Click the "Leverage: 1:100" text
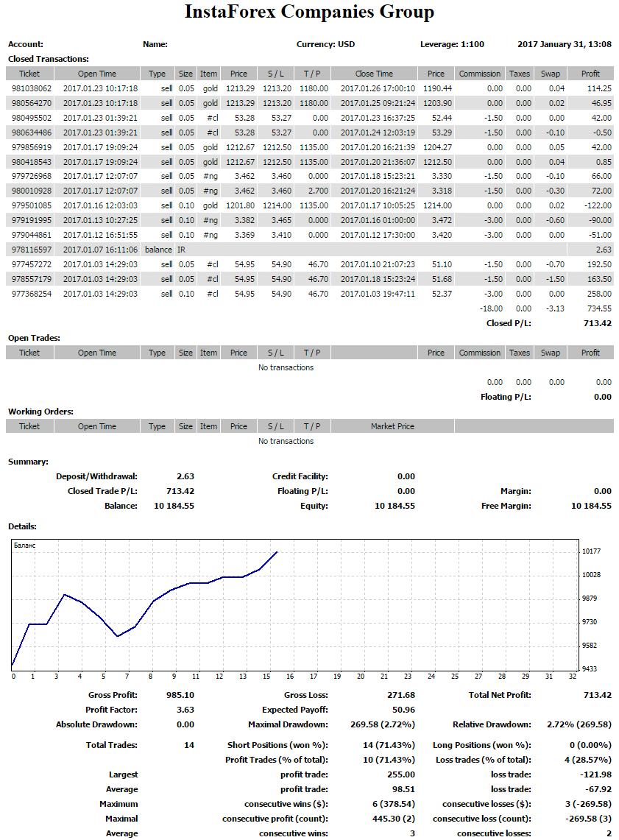Screen dimensions: 619x840 coord(452,44)
